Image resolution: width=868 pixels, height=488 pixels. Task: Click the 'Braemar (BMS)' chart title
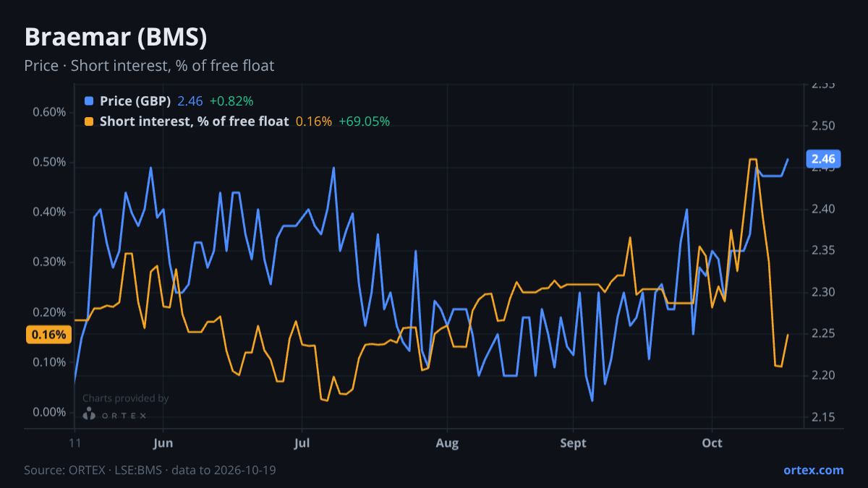(116, 37)
